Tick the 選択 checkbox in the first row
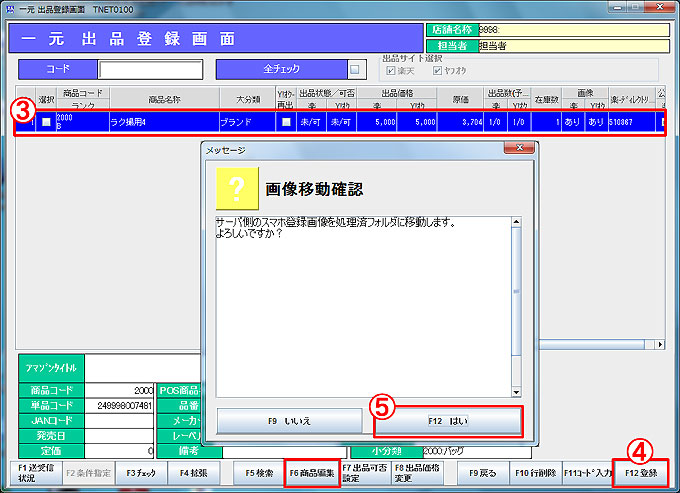680x493 pixels. (46, 123)
